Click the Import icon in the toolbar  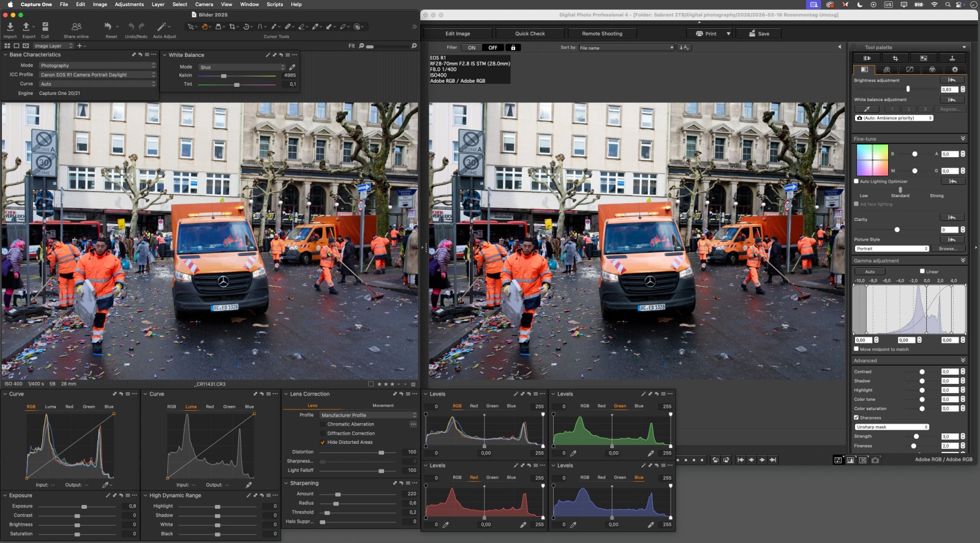tap(10, 27)
